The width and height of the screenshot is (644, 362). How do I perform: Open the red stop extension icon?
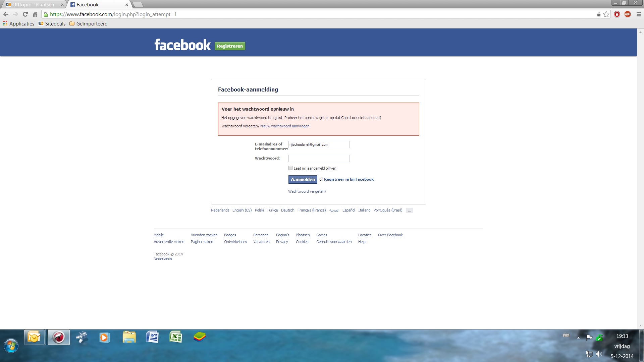point(617,14)
